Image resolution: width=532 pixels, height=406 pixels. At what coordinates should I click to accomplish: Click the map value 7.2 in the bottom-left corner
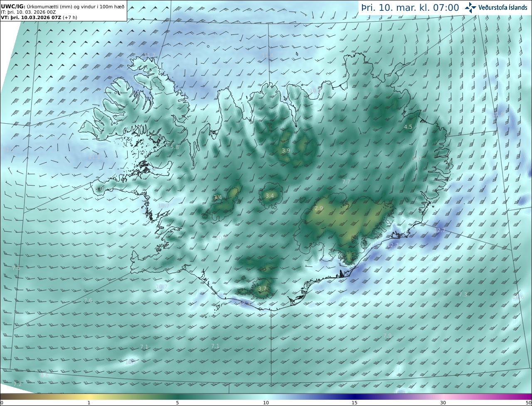pyautogui.click(x=17, y=384)
